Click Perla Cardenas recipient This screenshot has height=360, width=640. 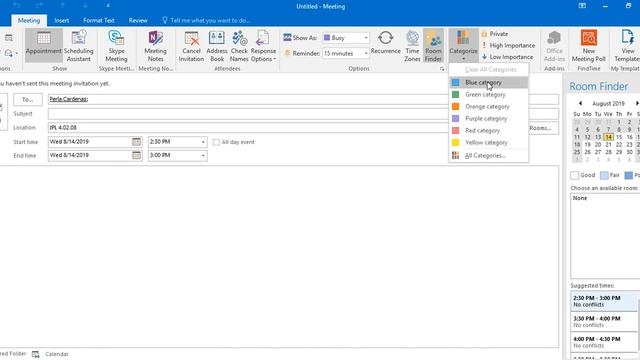[x=69, y=99]
